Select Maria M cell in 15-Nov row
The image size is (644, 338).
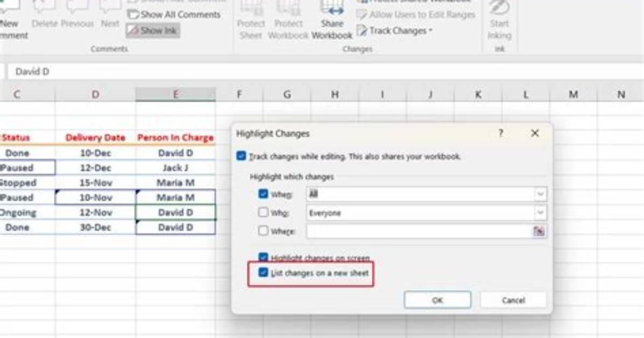point(176,183)
